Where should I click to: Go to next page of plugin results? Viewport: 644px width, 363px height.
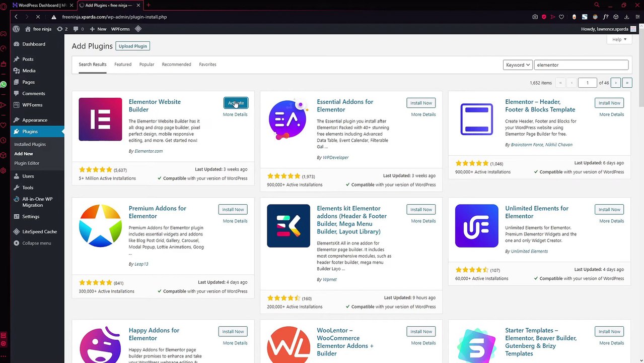point(615,83)
